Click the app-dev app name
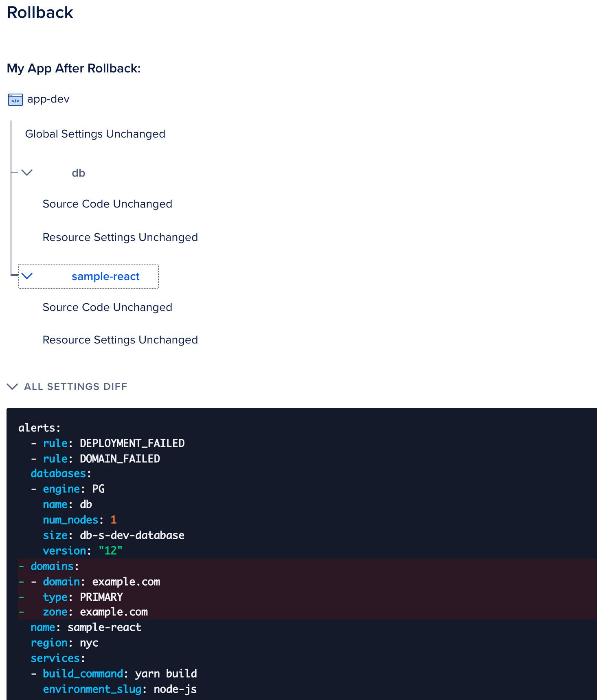Viewport: 597px width, 700px height. pos(48,99)
